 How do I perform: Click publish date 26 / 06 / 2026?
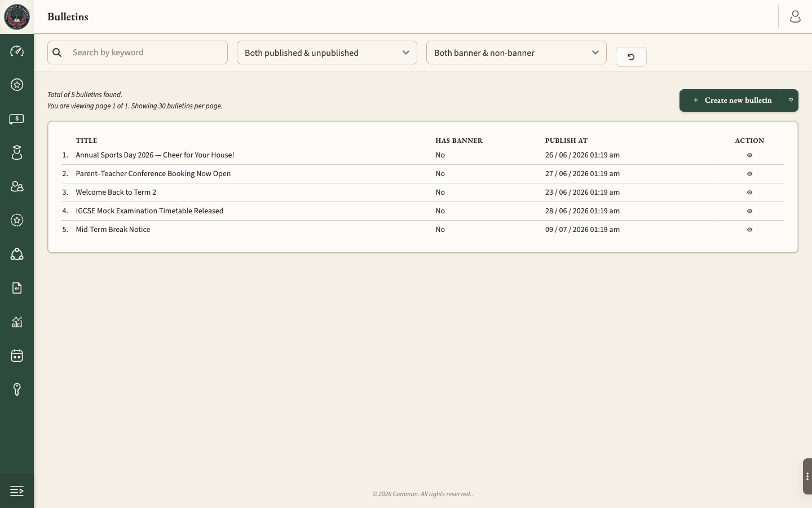(582, 155)
